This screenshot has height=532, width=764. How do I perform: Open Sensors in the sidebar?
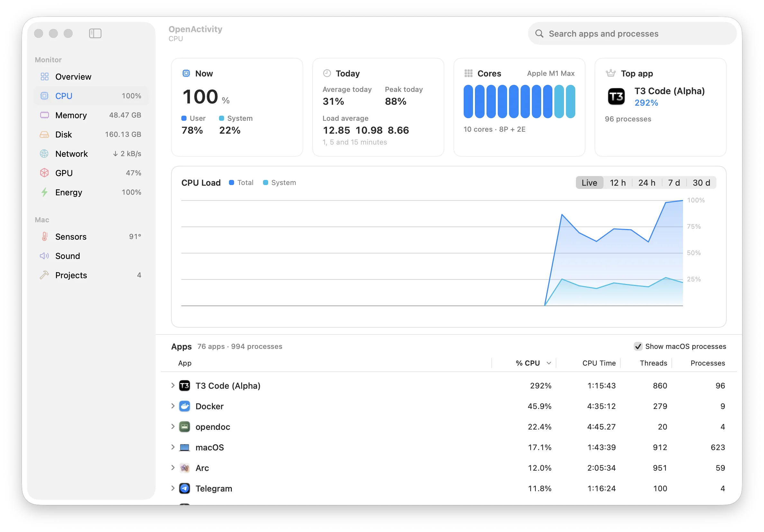tap(91, 237)
